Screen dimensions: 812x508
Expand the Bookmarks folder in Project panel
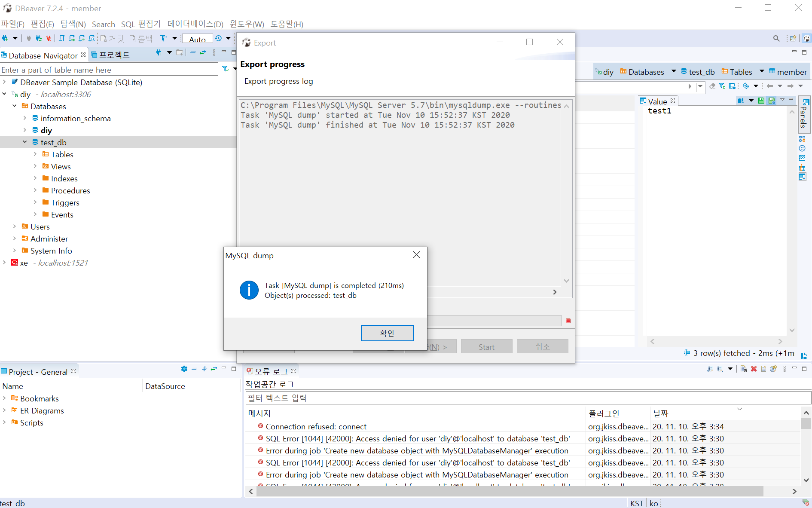coord(4,398)
